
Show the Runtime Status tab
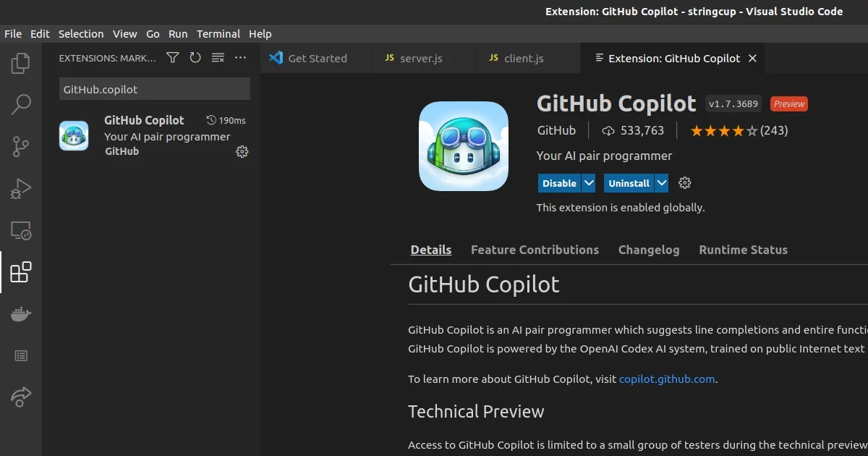click(x=743, y=250)
